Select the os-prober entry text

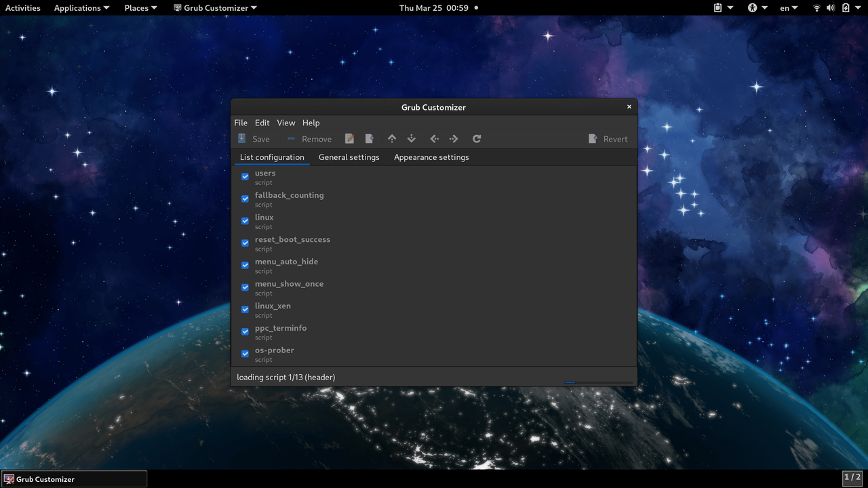275,350
